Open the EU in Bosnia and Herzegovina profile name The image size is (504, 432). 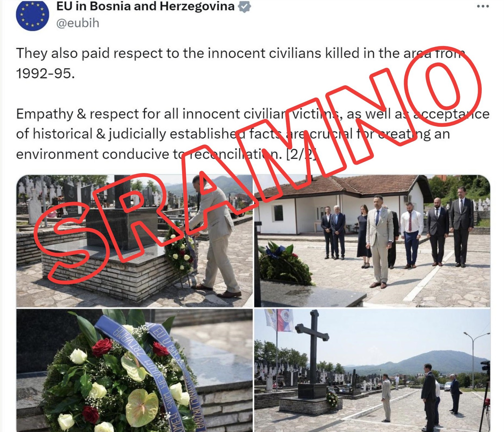pos(145,6)
